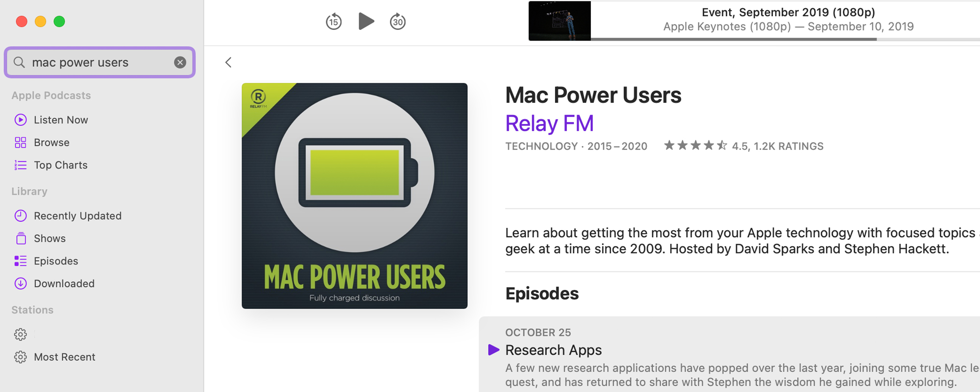Click the Research Apps episode description

click(742, 375)
